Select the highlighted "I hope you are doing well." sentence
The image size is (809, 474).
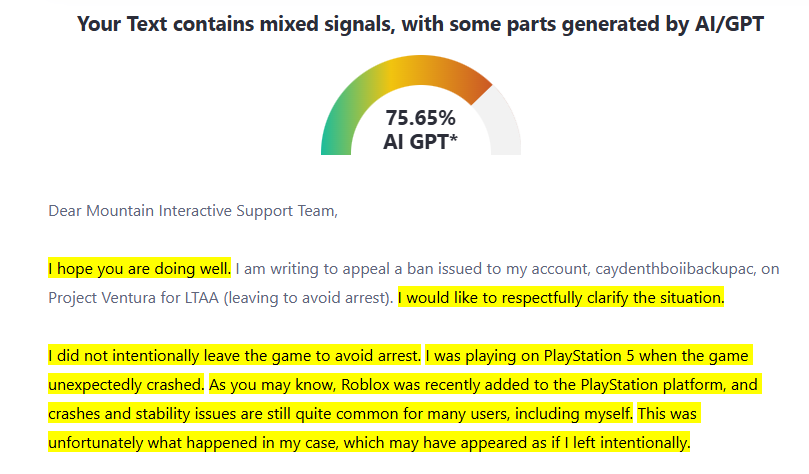(140, 268)
